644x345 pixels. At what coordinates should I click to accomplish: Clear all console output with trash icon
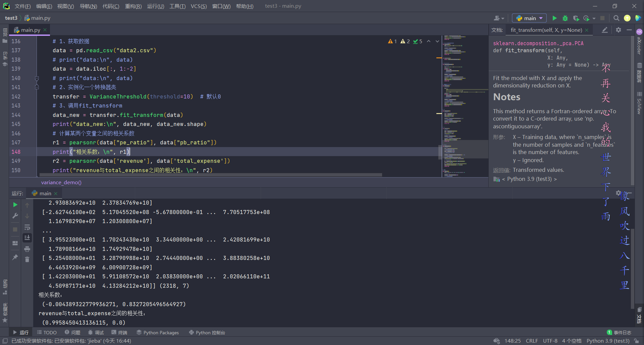coord(27,260)
